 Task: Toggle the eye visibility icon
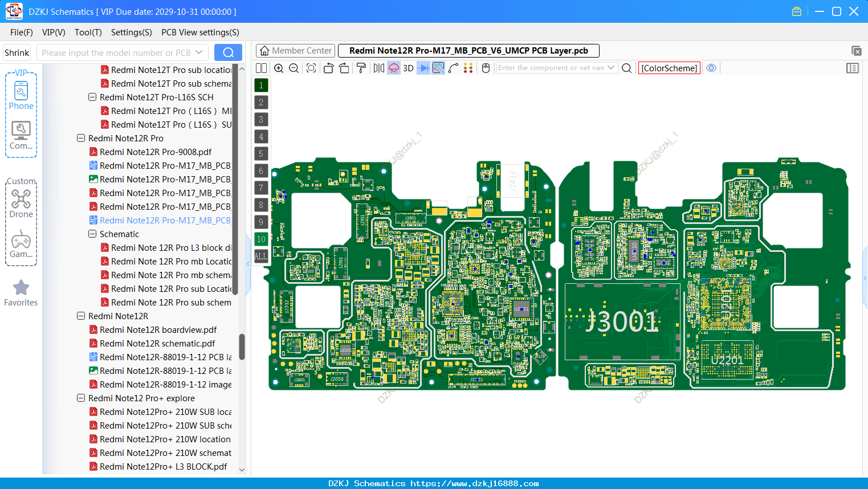click(711, 68)
